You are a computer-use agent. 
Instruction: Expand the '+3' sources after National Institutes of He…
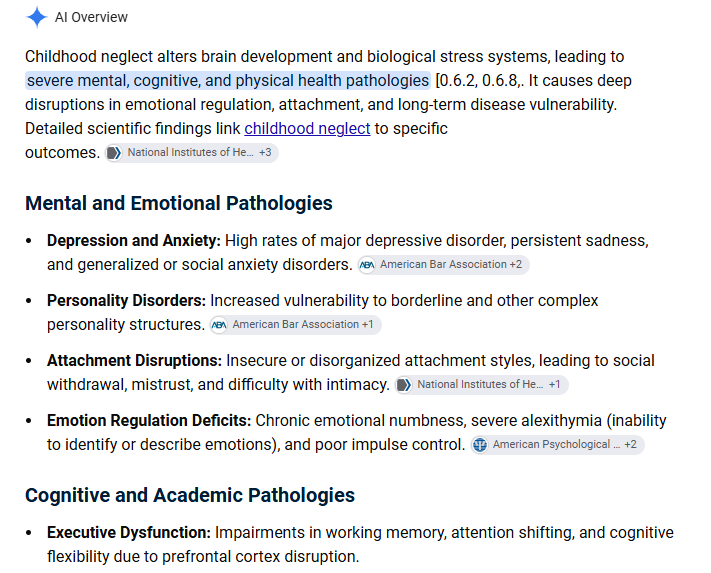point(265,152)
